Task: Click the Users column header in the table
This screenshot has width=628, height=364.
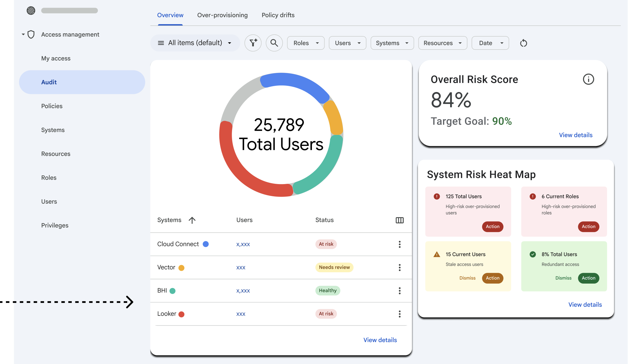Action: pyautogui.click(x=244, y=220)
